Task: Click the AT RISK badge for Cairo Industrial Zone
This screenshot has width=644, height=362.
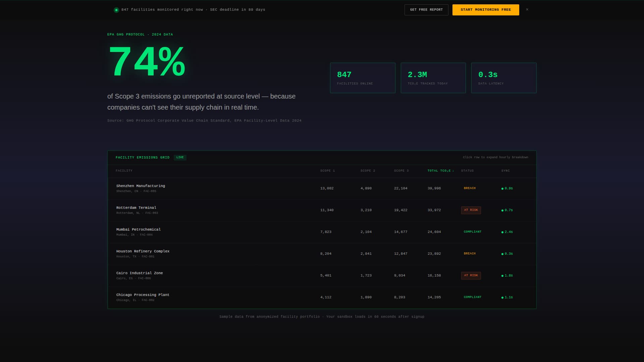Action: point(471,276)
